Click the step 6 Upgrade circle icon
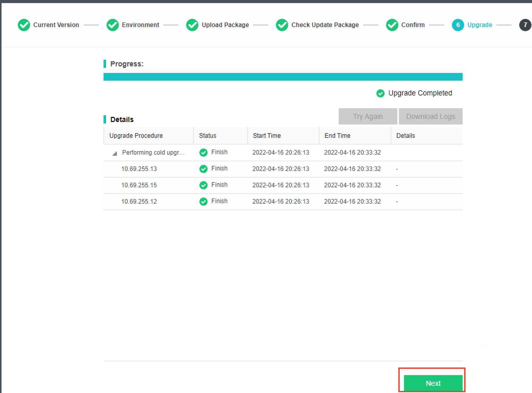Viewport: 532px width, 393px height. pos(458,25)
